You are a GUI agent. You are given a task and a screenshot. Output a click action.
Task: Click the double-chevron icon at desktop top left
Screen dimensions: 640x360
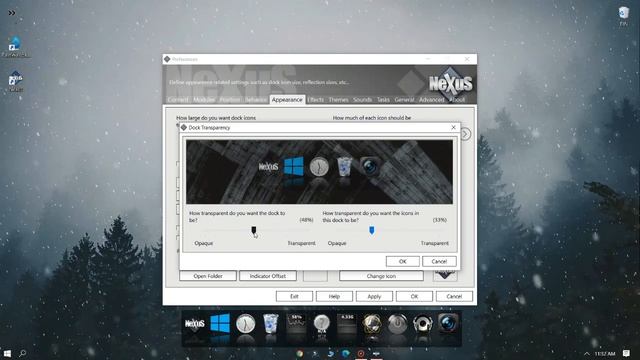pos(12,13)
